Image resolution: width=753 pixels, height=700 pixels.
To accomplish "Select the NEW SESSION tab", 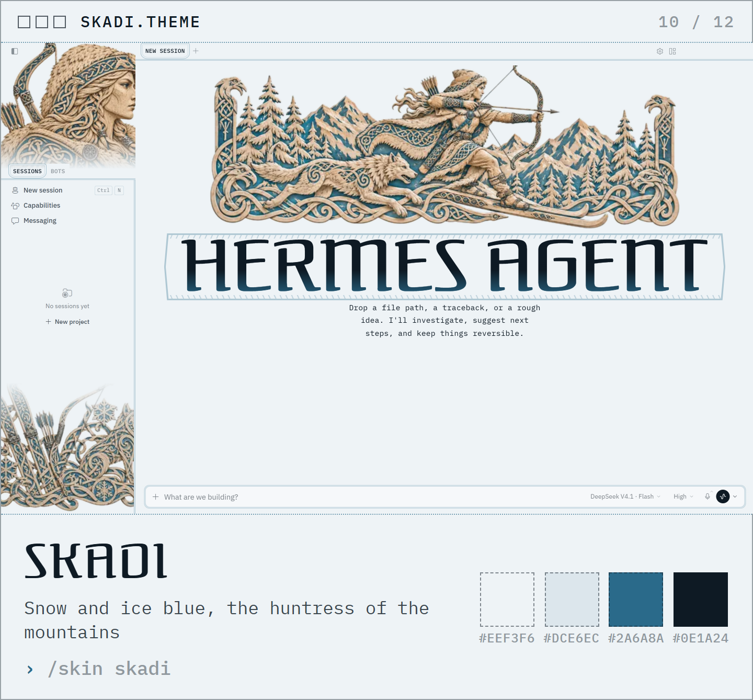I will [x=165, y=51].
